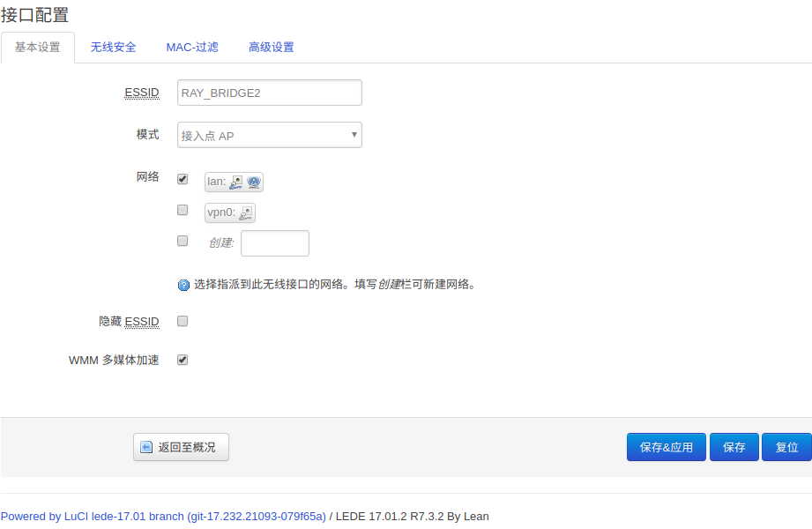The image size is (812, 529).
Task: Go to the 高级设置 tab
Action: point(271,48)
